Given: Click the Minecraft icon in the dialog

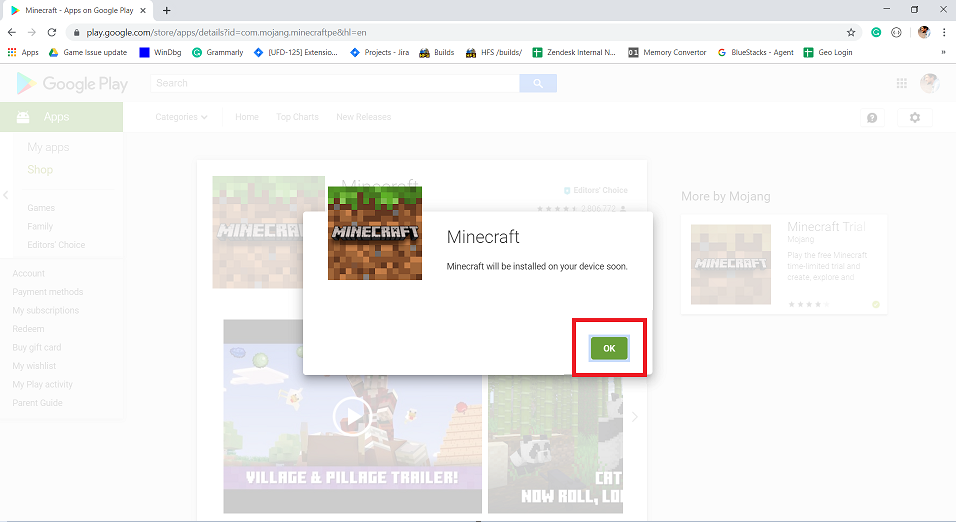Looking at the screenshot, I should [375, 233].
